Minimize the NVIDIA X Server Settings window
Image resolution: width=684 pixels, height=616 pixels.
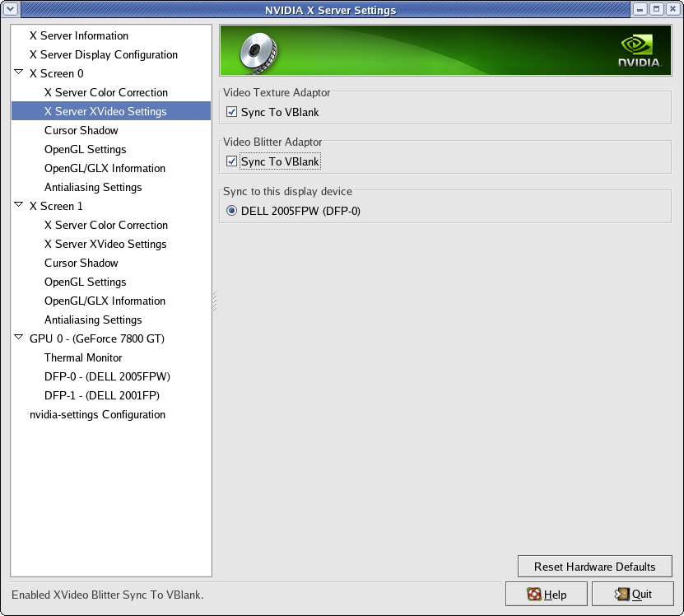(640, 9)
